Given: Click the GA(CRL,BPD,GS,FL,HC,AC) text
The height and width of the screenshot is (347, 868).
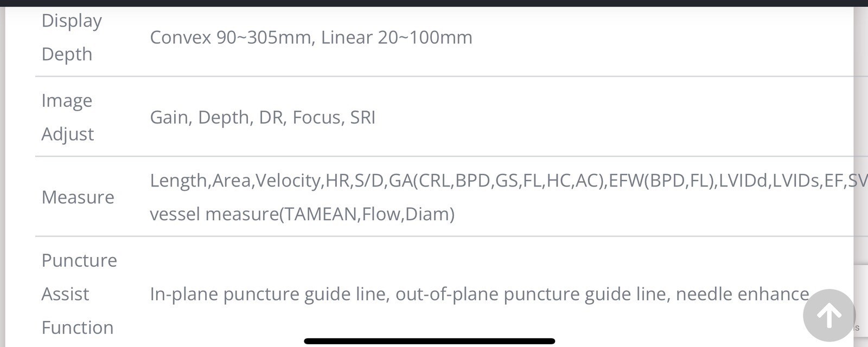Looking at the screenshot, I should point(496,181).
